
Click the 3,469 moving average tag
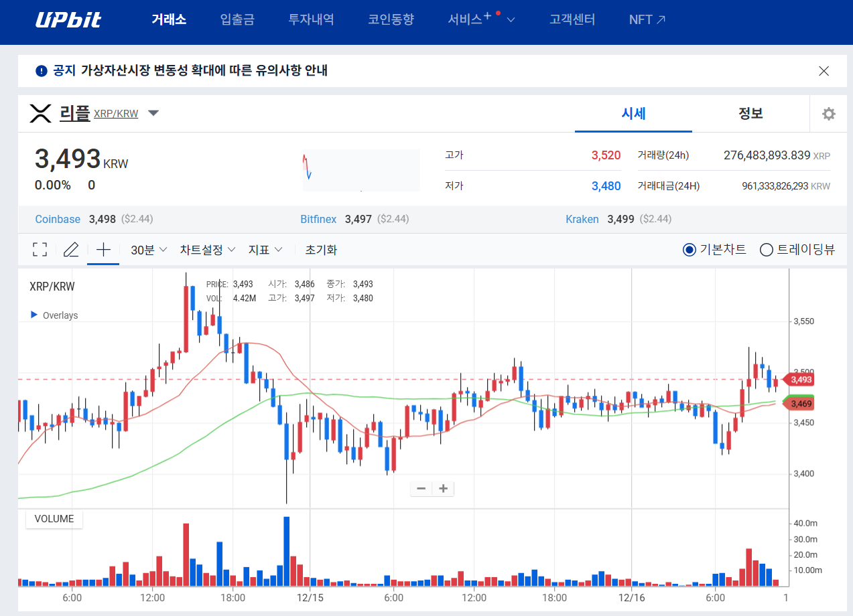tap(799, 404)
